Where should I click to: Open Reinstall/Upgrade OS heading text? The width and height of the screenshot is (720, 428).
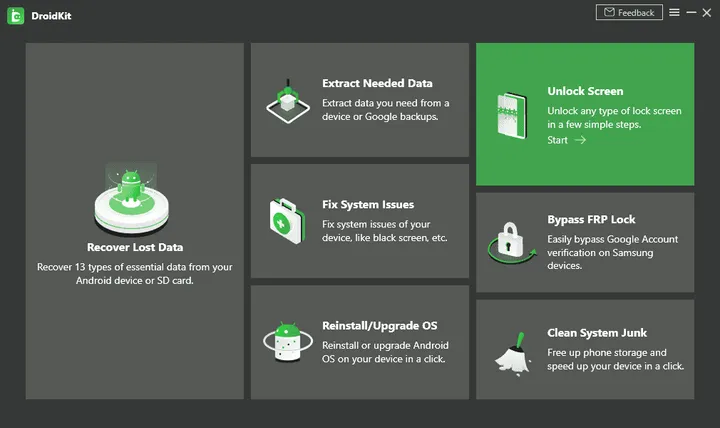tap(379, 325)
